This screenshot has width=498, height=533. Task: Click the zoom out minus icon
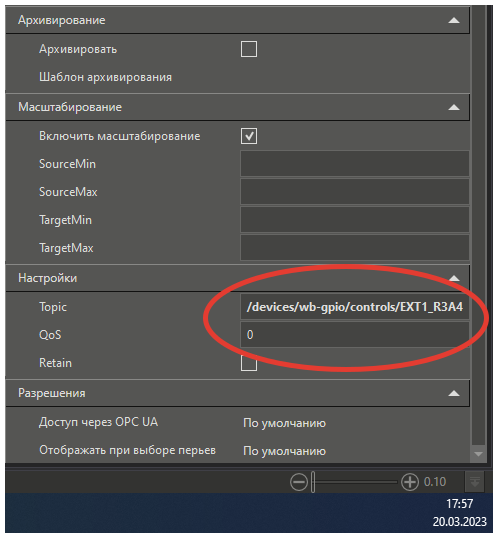coord(299,482)
